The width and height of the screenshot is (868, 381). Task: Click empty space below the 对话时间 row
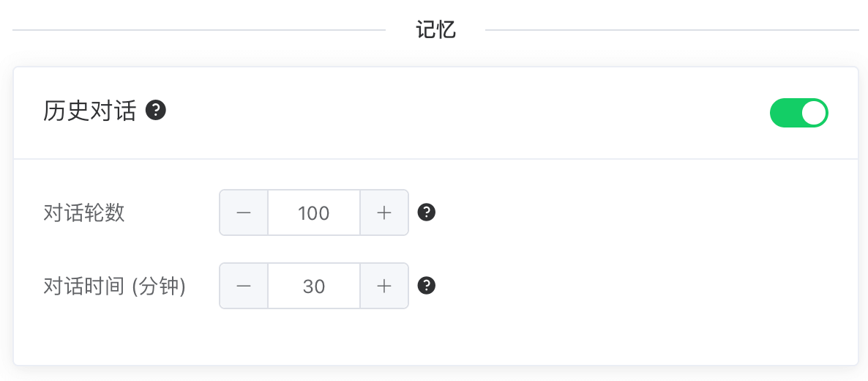435,337
